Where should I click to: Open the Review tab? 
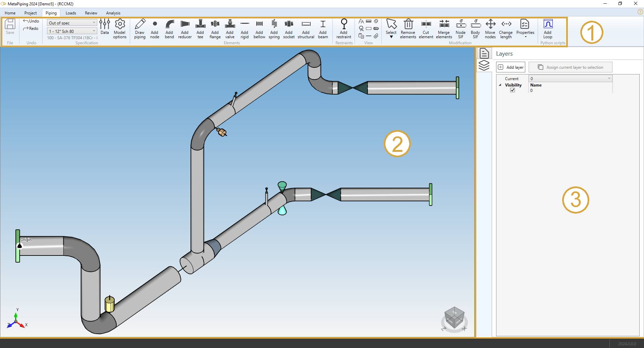click(x=91, y=13)
